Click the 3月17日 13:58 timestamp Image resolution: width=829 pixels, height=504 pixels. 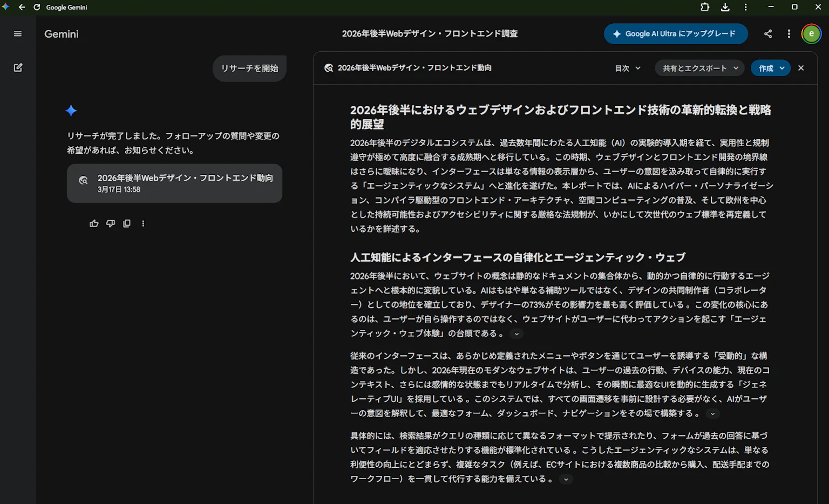[x=119, y=190]
